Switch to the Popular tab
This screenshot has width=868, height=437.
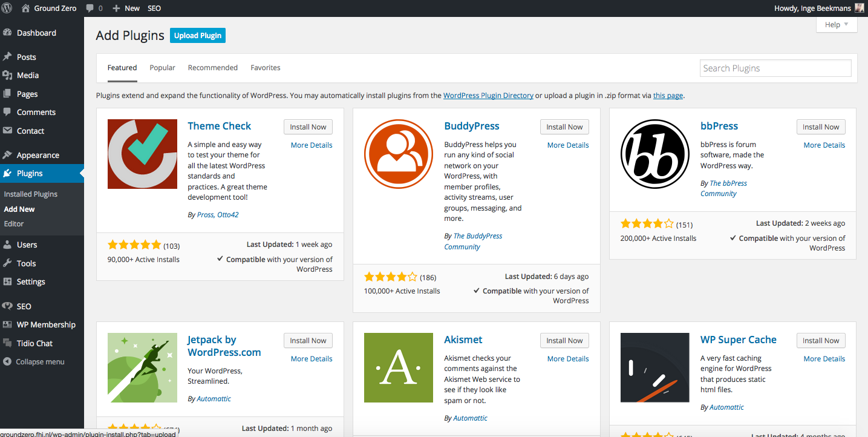tap(163, 68)
